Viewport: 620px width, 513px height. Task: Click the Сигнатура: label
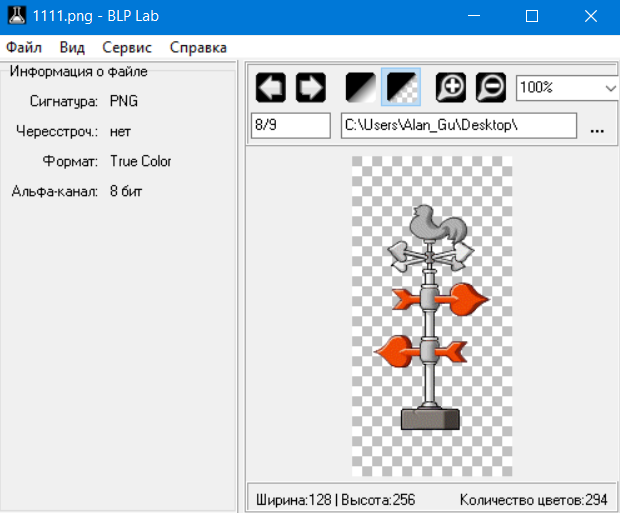point(64,102)
